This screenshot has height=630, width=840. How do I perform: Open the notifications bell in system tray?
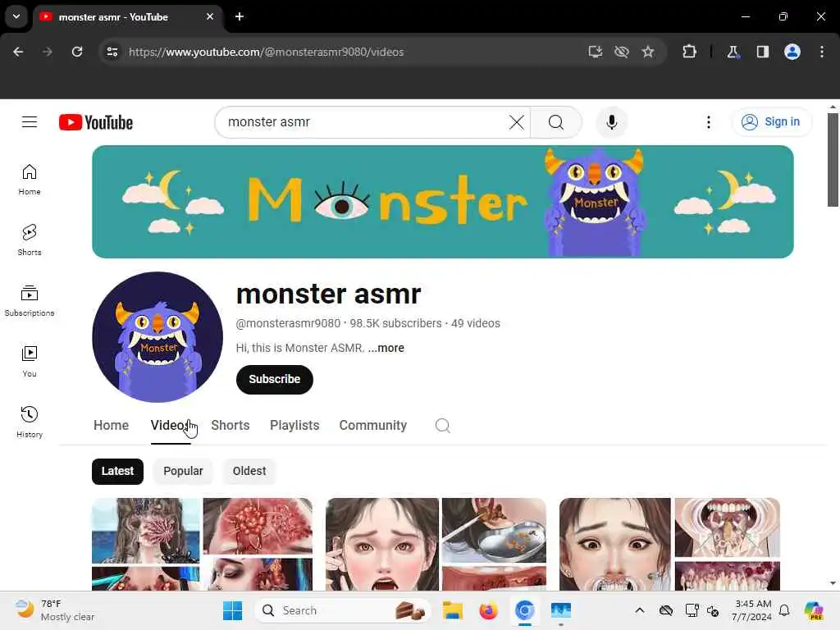pos(784,610)
